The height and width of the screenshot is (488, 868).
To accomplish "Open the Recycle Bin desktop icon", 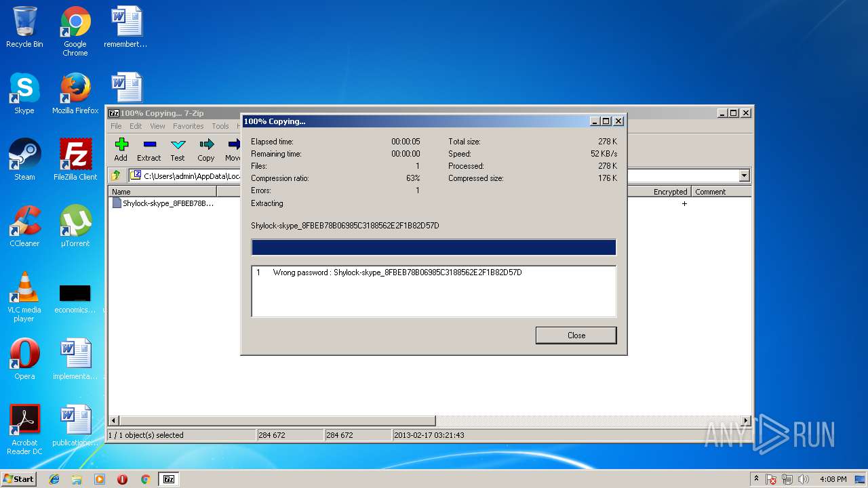I will tap(24, 27).
